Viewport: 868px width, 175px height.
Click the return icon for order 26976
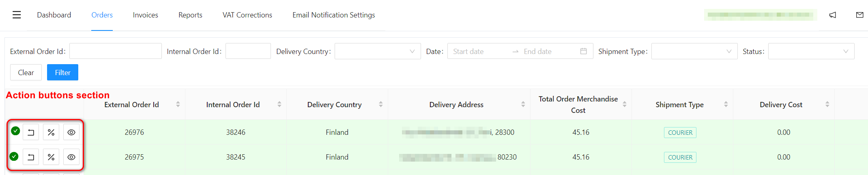tap(31, 132)
